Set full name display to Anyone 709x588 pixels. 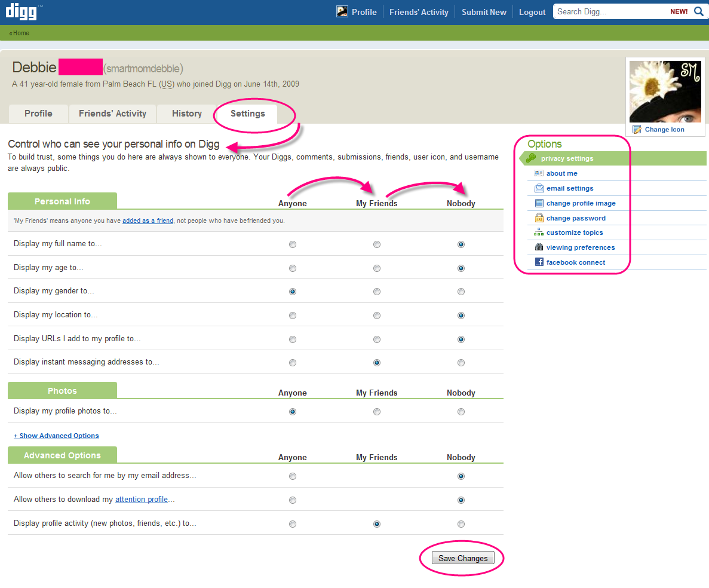click(x=293, y=244)
